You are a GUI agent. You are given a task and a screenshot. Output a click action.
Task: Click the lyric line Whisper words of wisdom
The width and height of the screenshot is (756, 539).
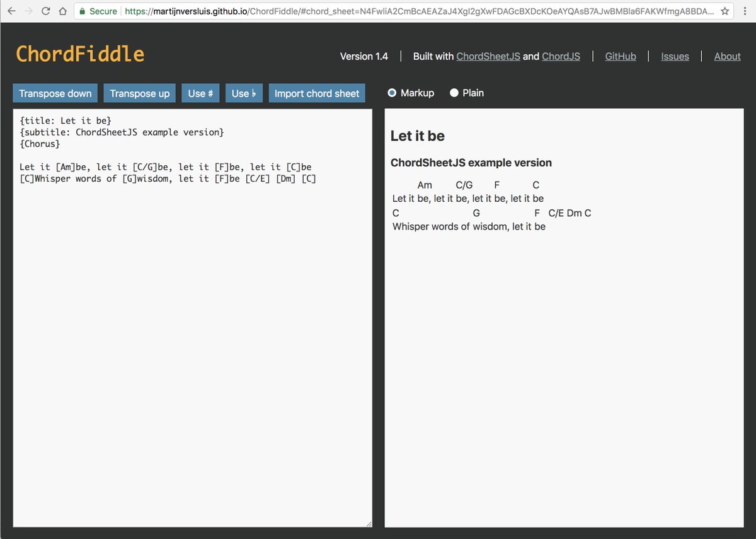click(469, 226)
